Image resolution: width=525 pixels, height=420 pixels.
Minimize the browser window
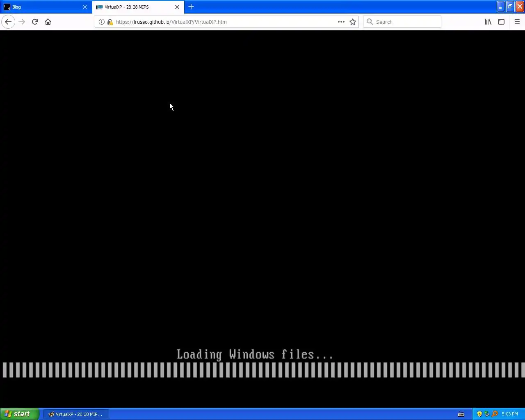click(x=500, y=7)
